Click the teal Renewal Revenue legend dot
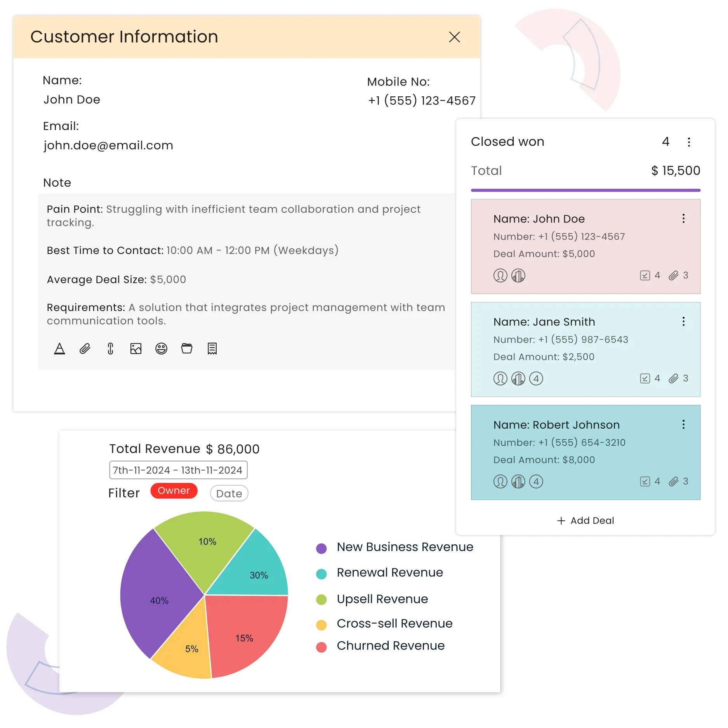Image resolution: width=728 pixels, height=728 pixels. (321, 574)
